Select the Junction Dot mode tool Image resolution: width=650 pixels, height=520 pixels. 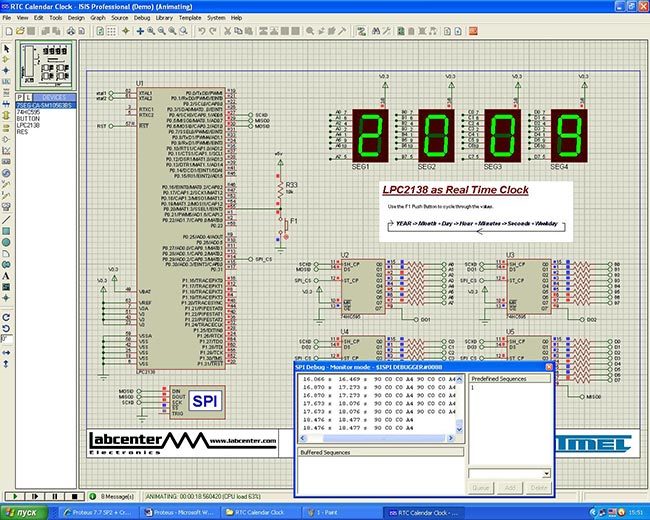pos(6,70)
